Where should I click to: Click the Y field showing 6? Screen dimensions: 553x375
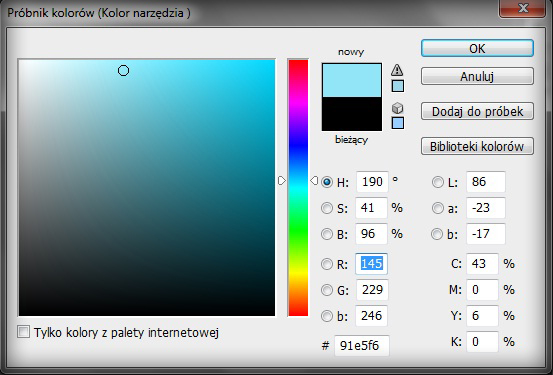[x=482, y=316]
